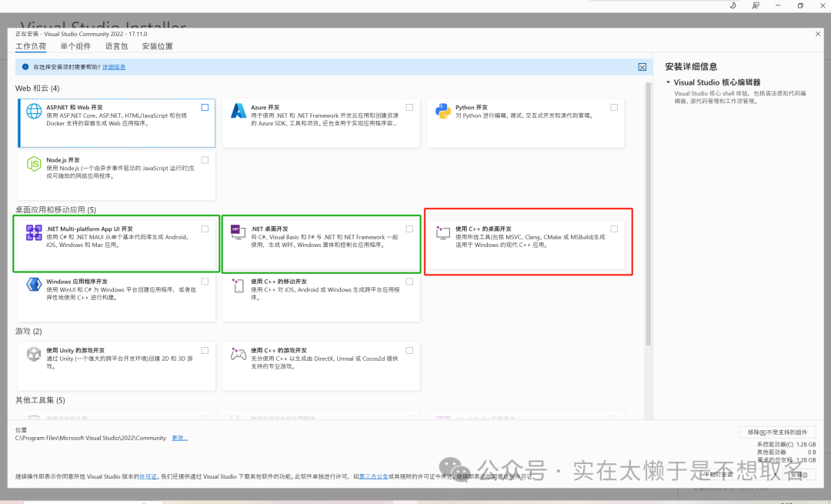This screenshot has height=504, width=831.
Task: Click the 桌面应用和移动应用 (5) section heading
Action: (55, 210)
